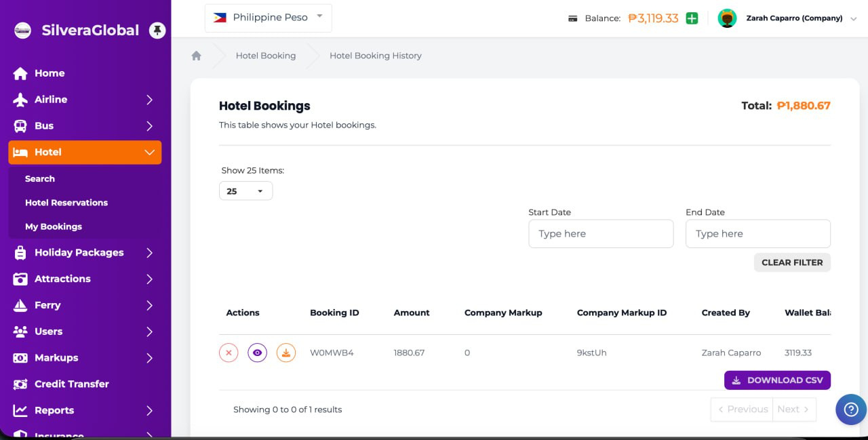868x440 pixels.
Task: Open the help chat bubble icon
Action: (x=850, y=409)
